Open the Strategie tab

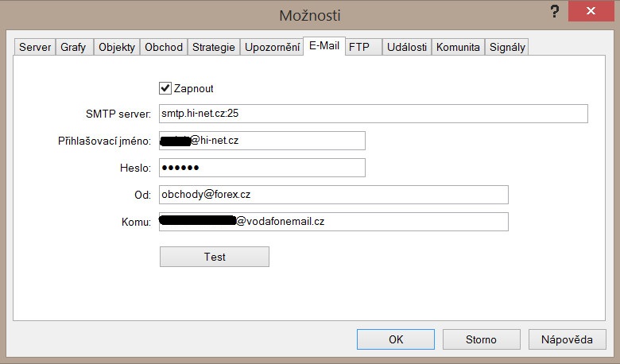point(214,47)
